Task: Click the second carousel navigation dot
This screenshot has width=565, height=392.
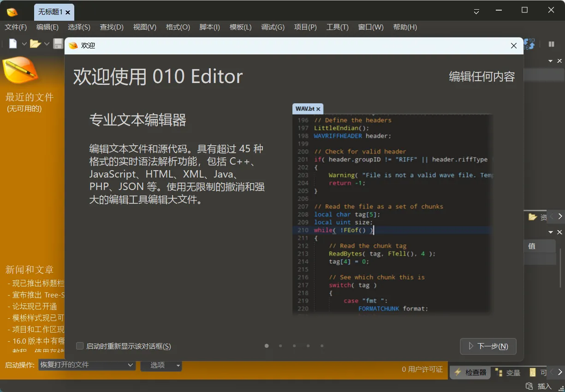Action: [280, 345]
